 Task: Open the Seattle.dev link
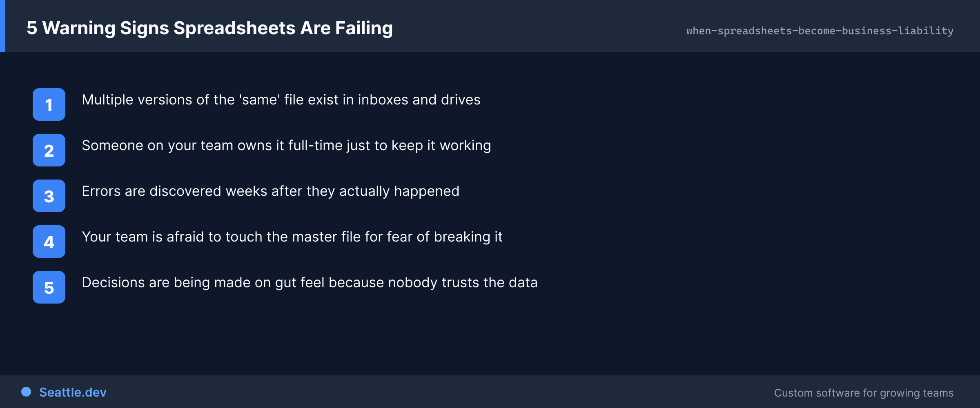click(73, 392)
